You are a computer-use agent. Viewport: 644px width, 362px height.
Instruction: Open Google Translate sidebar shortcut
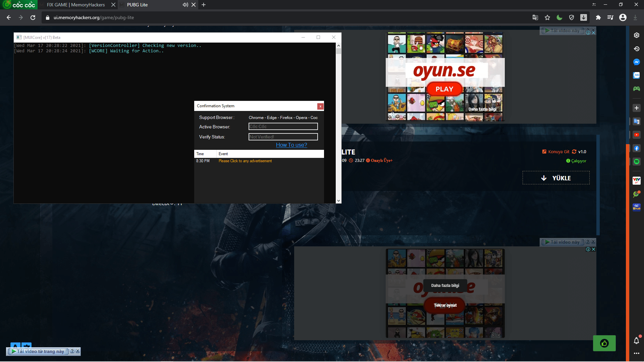637,121
